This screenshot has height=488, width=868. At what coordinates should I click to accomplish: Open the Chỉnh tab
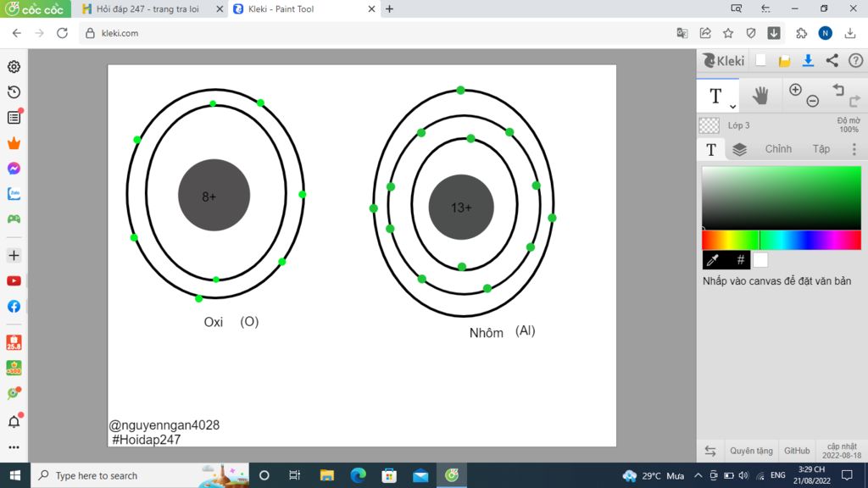pos(778,149)
